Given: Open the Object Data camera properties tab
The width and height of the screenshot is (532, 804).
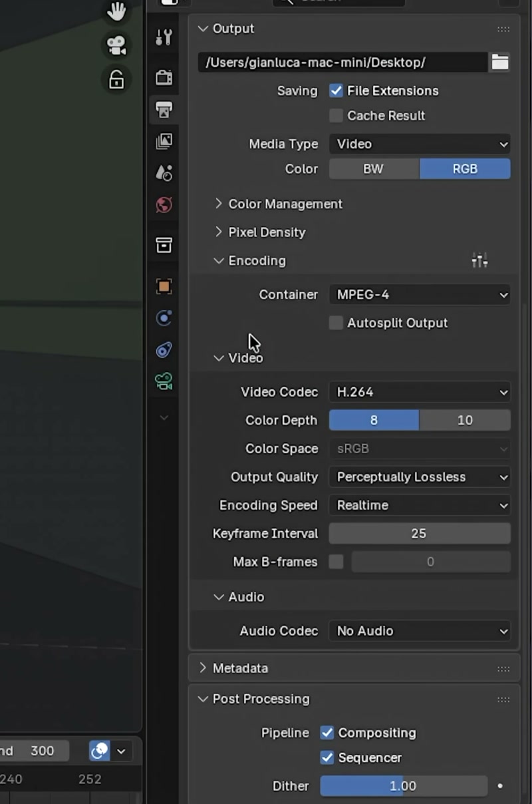Looking at the screenshot, I should [164, 381].
